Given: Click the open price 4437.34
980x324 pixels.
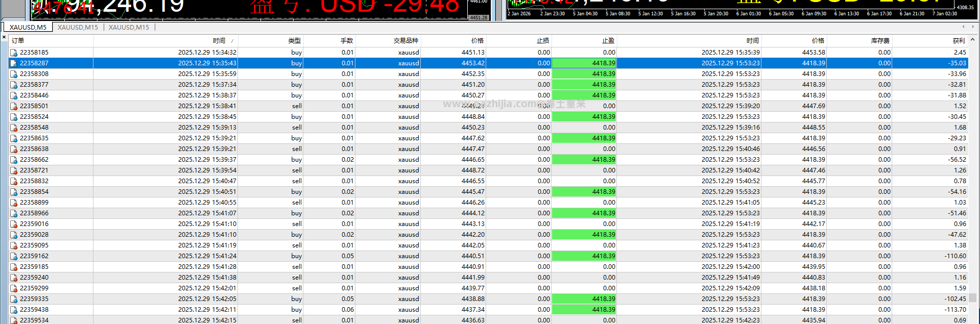Looking at the screenshot, I should tap(473, 310).
